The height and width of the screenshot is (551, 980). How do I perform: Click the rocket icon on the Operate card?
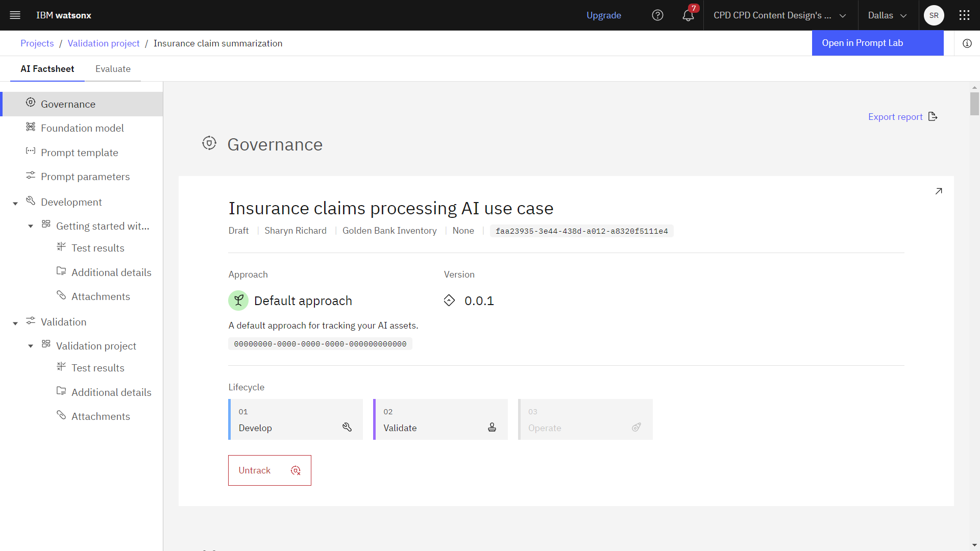pos(636,427)
